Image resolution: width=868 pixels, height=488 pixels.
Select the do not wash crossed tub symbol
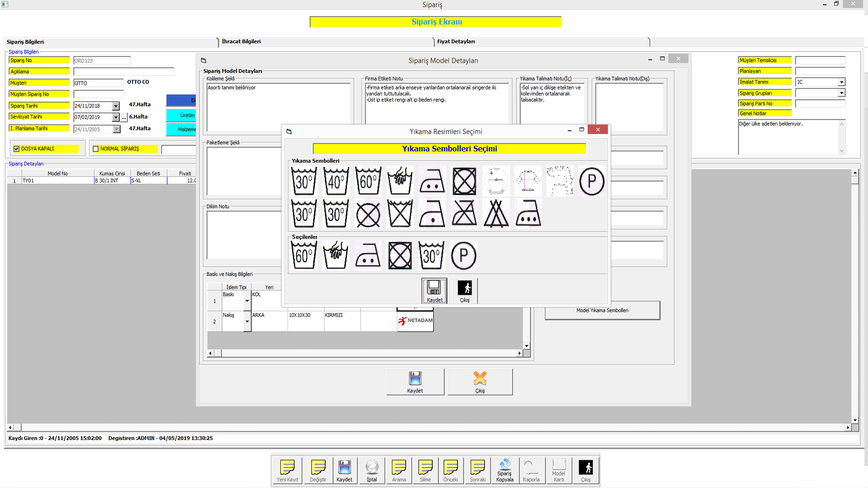pos(400,214)
